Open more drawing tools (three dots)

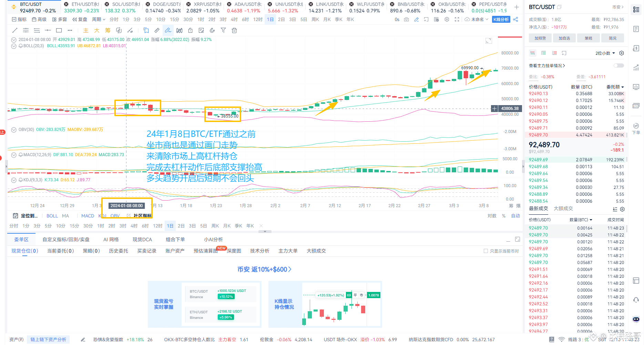tap(70, 30)
